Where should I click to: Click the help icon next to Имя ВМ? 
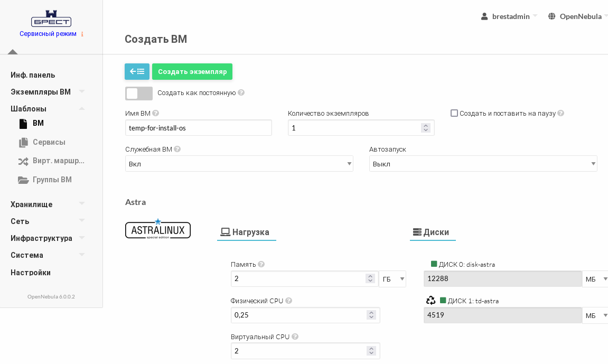[156, 113]
